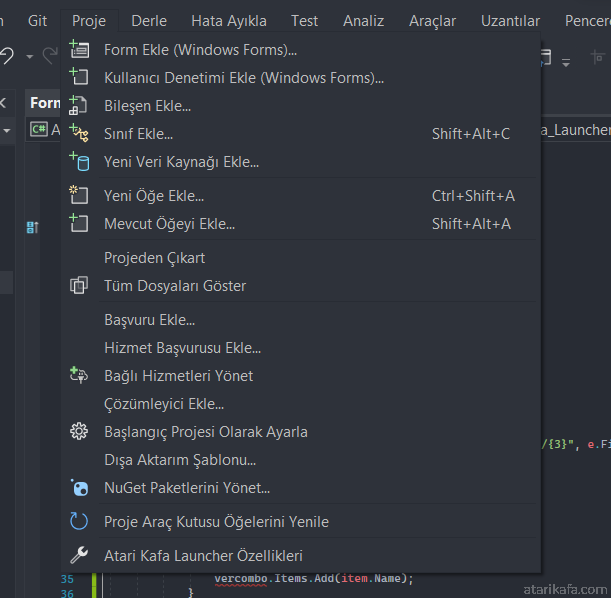The height and width of the screenshot is (598, 611).
Task: Select Çözümleyici Ekle... entry
Action: point(300,404)
